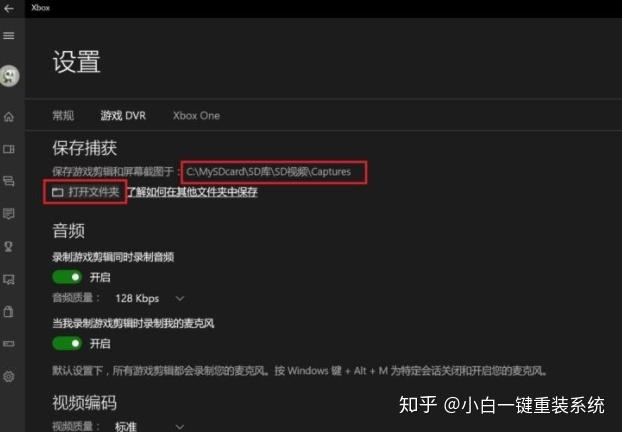Viewport: 622px width, 432px height.
Task: Expand the 128 Kbps audio quality dropdown
Action: (150, 298)
